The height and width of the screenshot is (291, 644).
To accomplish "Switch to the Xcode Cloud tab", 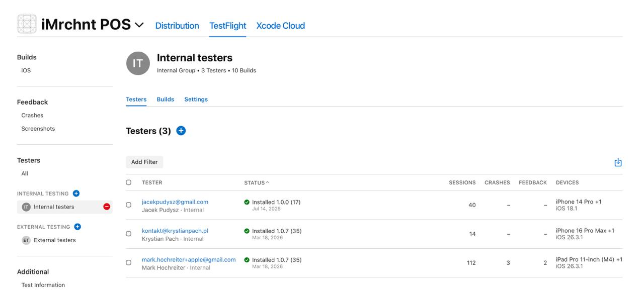I will click(x=281, y=26).
